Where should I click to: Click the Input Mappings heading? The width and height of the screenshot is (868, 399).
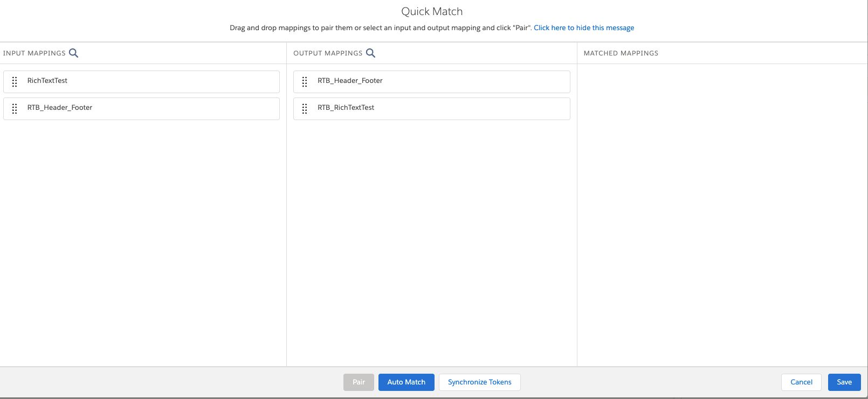click(x=35, y=53)
